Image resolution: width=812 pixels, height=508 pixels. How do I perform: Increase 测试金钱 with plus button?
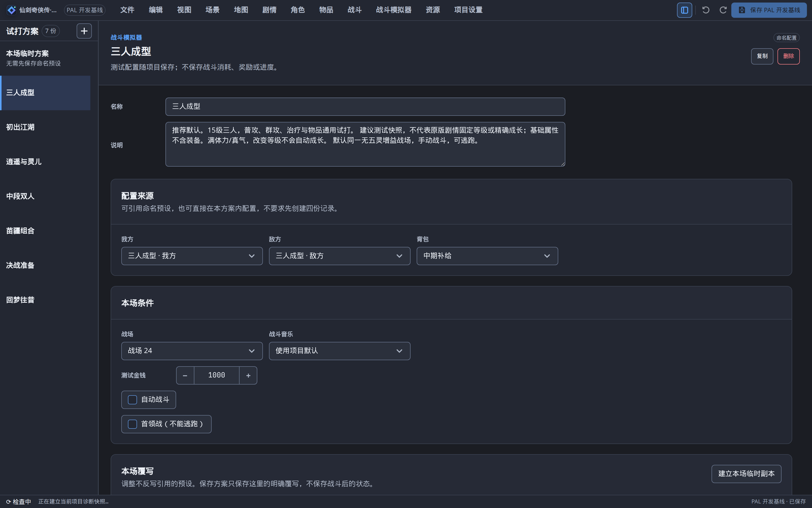[248, 375]
